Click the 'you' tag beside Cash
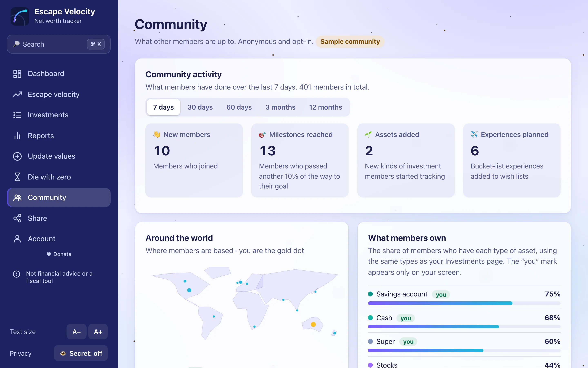 [405, 318]
